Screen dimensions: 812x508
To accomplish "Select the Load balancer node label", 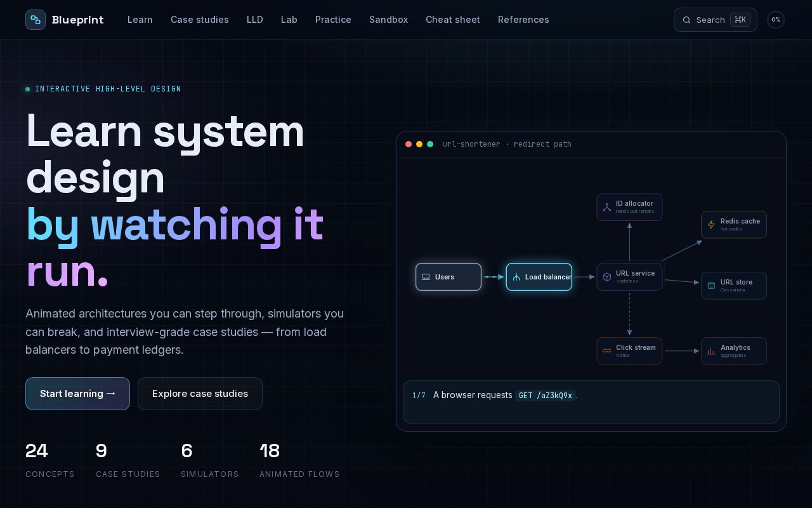I will (x=548, y=277).
